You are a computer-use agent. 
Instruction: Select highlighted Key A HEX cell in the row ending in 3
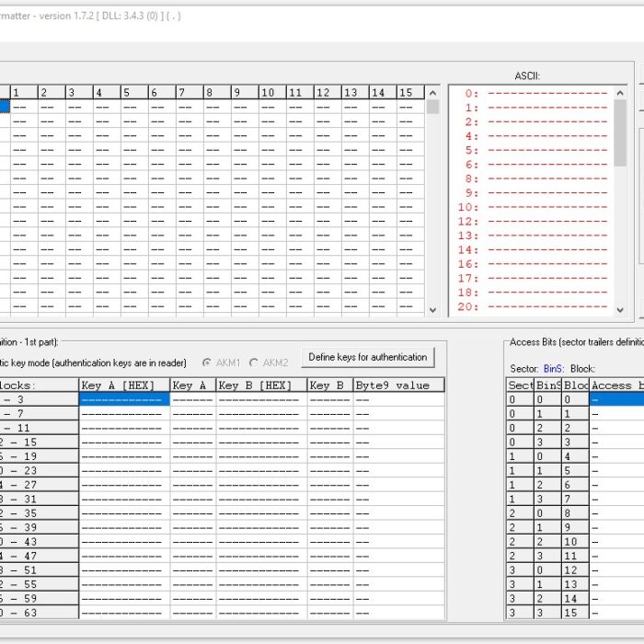(x=124, y=399)
